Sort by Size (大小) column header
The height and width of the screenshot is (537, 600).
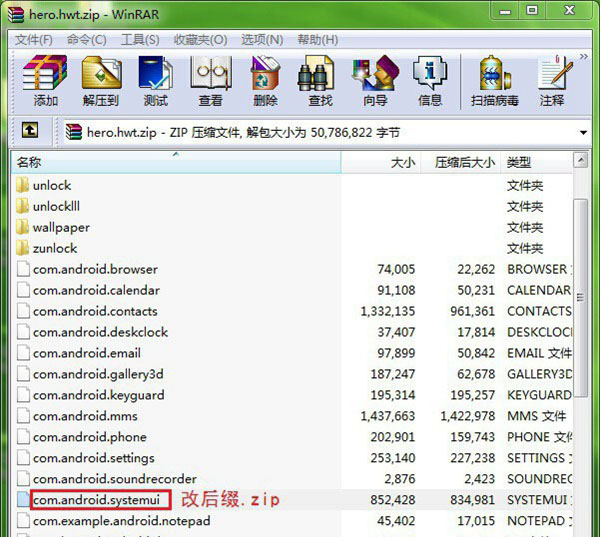381,163
